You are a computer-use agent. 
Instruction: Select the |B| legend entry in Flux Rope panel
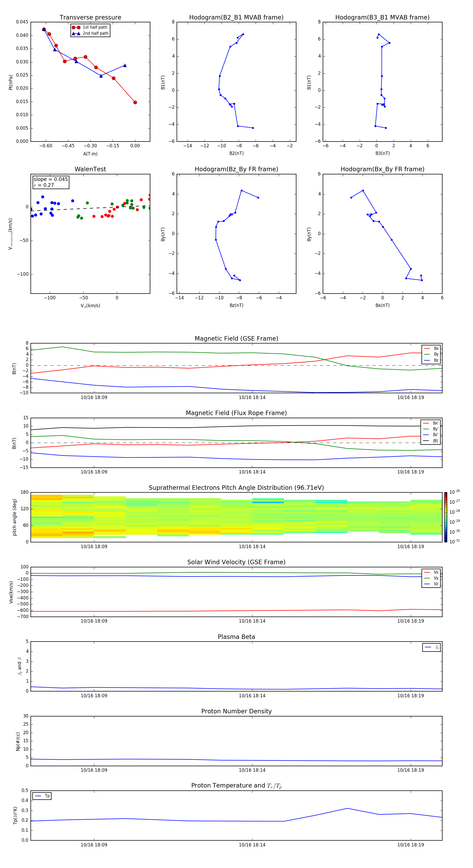coord(431,441)
